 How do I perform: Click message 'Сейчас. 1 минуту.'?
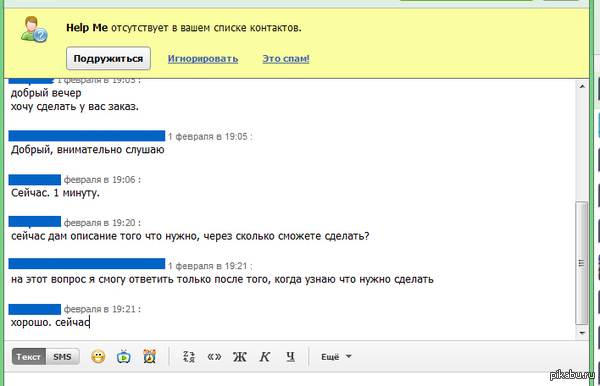coord(55,193)
